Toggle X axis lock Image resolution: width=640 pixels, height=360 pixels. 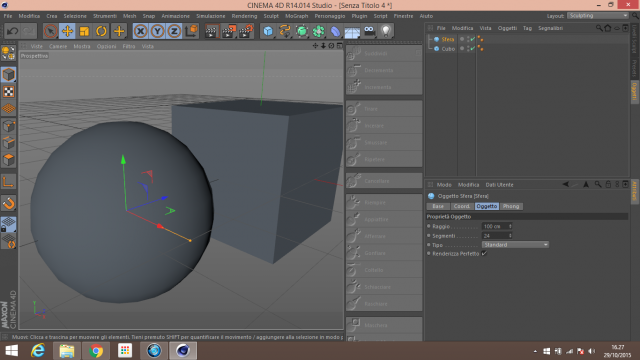(140, 31)
